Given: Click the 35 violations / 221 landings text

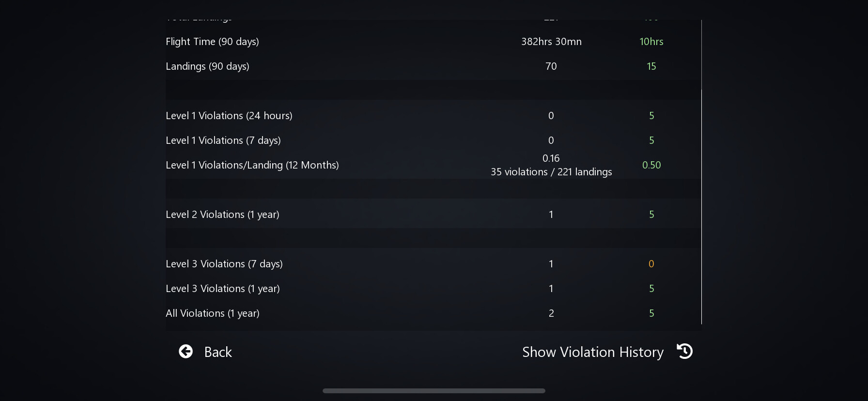Looking at the screenshot, I should tap(551, 172).
